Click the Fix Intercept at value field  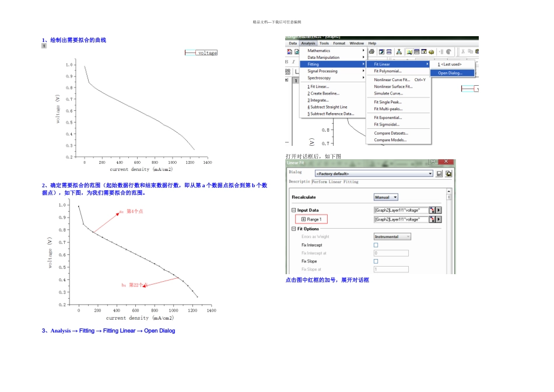point(391,253)
